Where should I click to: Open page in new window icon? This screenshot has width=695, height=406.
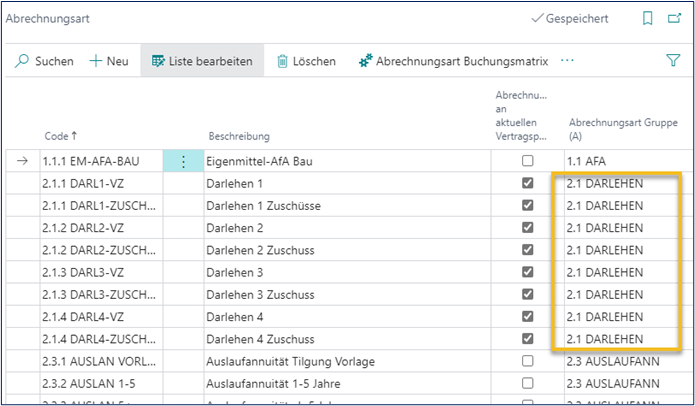(x=675, y=18)
